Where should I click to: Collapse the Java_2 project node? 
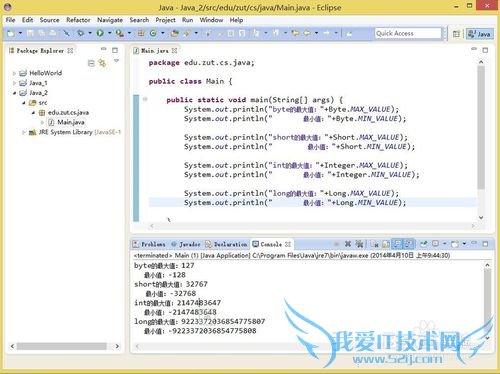click(x=14, y=93)
